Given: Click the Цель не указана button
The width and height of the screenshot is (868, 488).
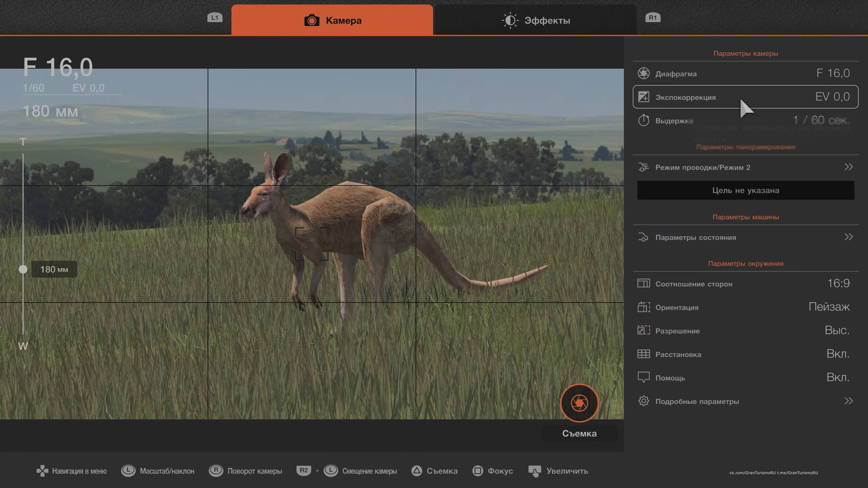Looking at the screenshot, I should tap(745, 190).
